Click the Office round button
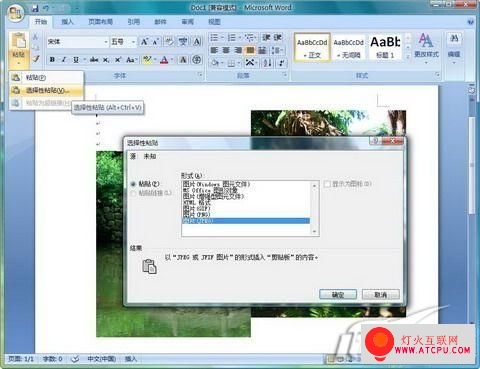Screen dimensions: 480x369 tap(15, 13)
